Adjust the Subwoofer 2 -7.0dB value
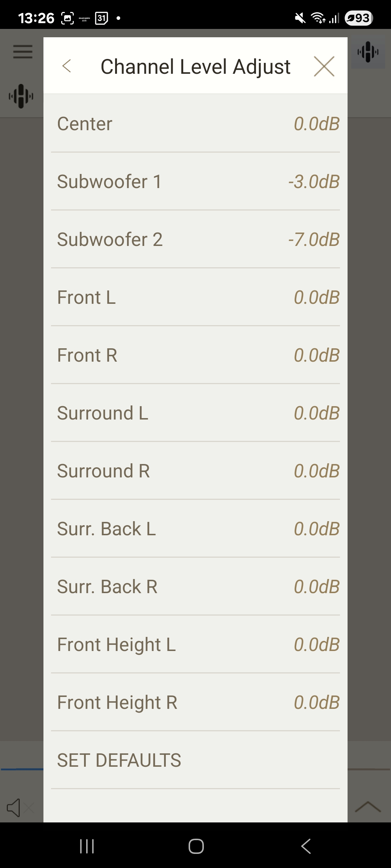The image size is (391, 868). point(314,239)
